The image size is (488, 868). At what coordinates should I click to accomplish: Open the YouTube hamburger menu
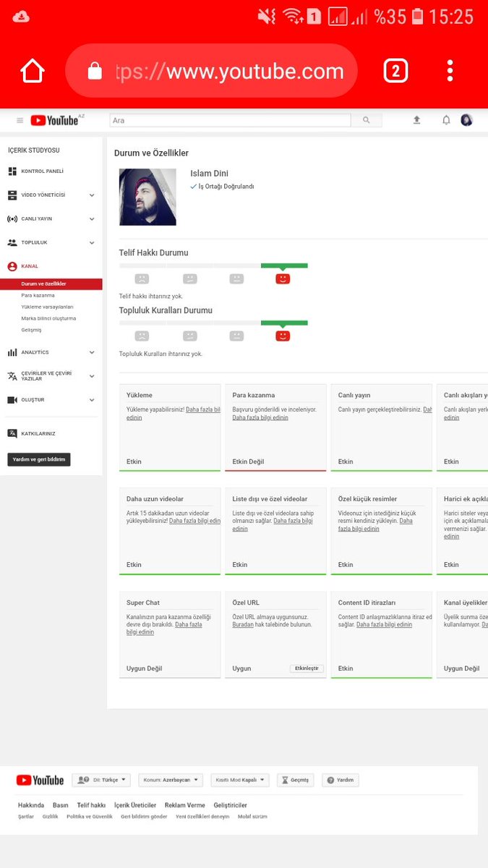click(20, 121)
